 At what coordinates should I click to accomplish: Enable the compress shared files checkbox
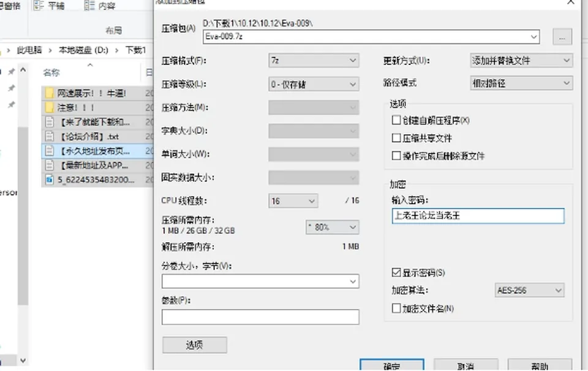[x=396, y=138]
